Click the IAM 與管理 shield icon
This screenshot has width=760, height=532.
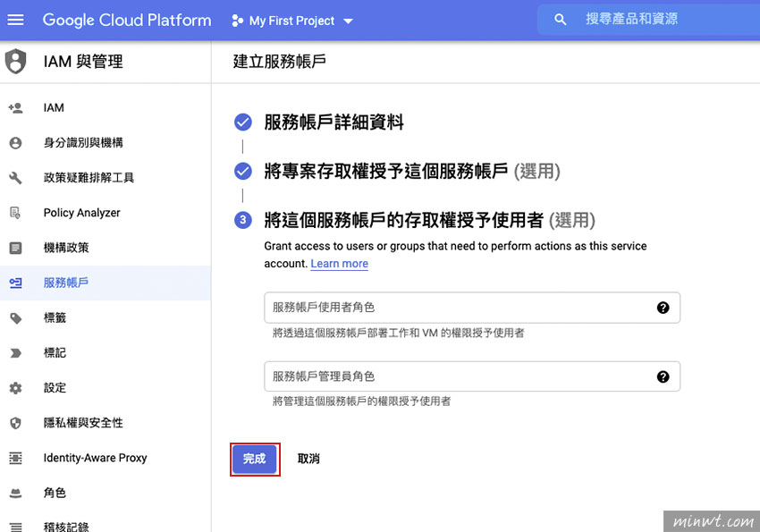point(15,62)
